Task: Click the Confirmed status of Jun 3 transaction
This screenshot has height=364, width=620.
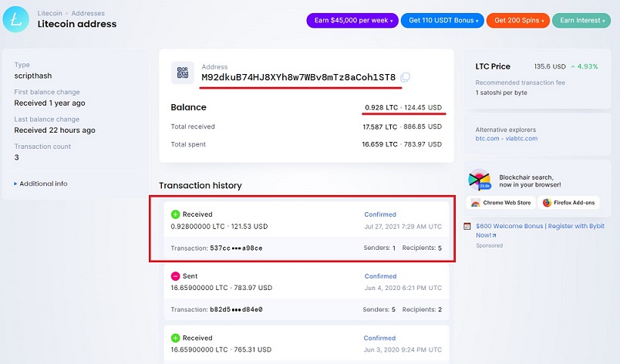Action: point(379,338)
